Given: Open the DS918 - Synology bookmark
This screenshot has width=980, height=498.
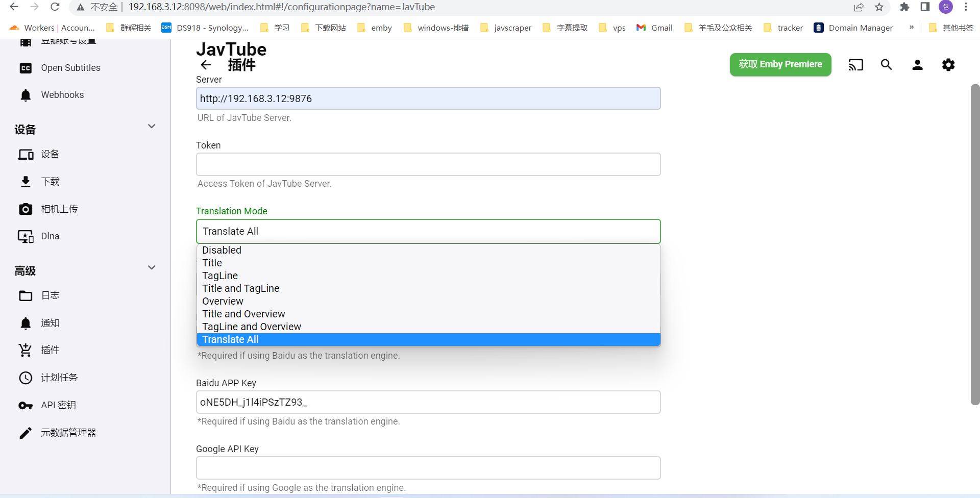Looking at the screenshot, I should point(205,28).
